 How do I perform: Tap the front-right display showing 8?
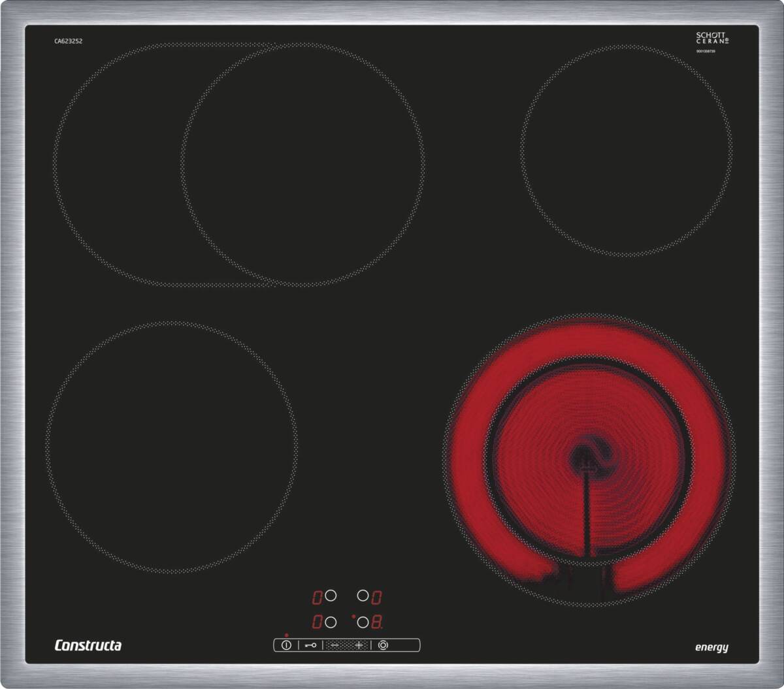pyautogui.click(x=377, y=622)
